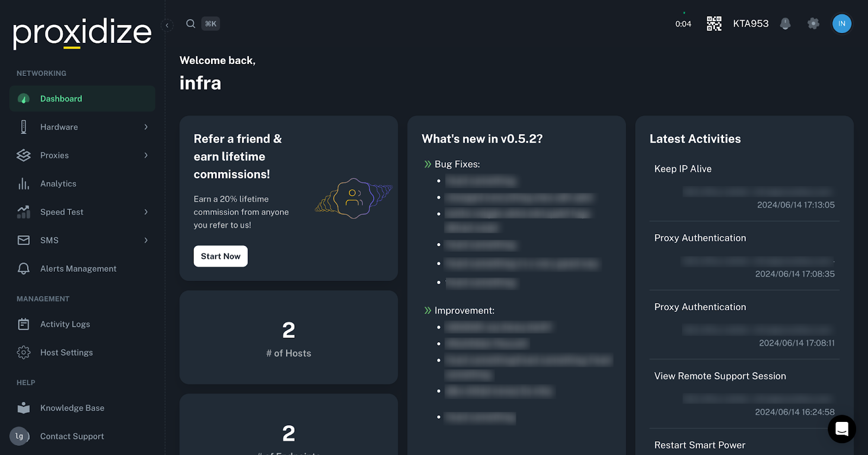
Task: Open Host Settings page
Action: [82, 353]
